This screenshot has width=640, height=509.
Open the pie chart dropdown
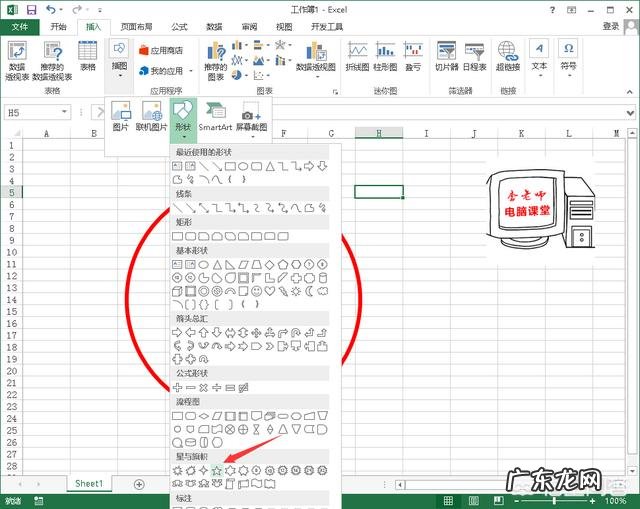click(247, 76)
